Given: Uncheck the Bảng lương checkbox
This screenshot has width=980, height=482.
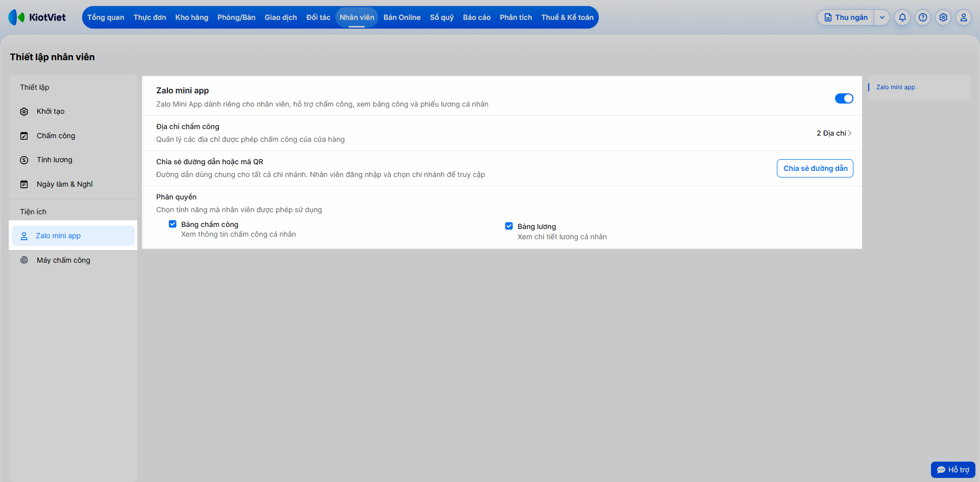Looking at the screenshot, I should [x=509, y=226].
